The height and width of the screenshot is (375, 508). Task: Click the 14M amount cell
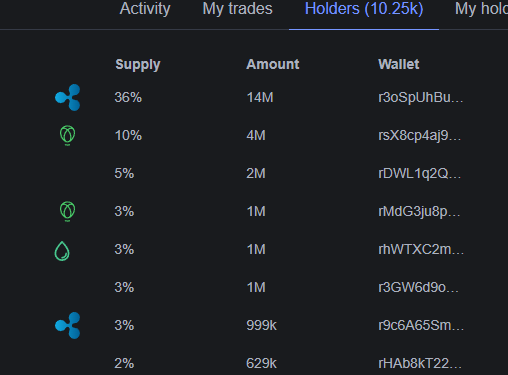260,97
